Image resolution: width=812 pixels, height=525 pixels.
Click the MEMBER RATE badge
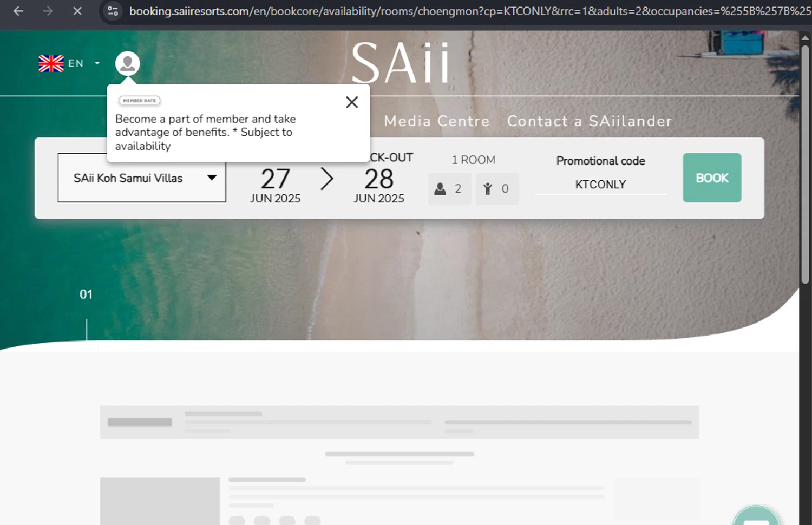140,101
